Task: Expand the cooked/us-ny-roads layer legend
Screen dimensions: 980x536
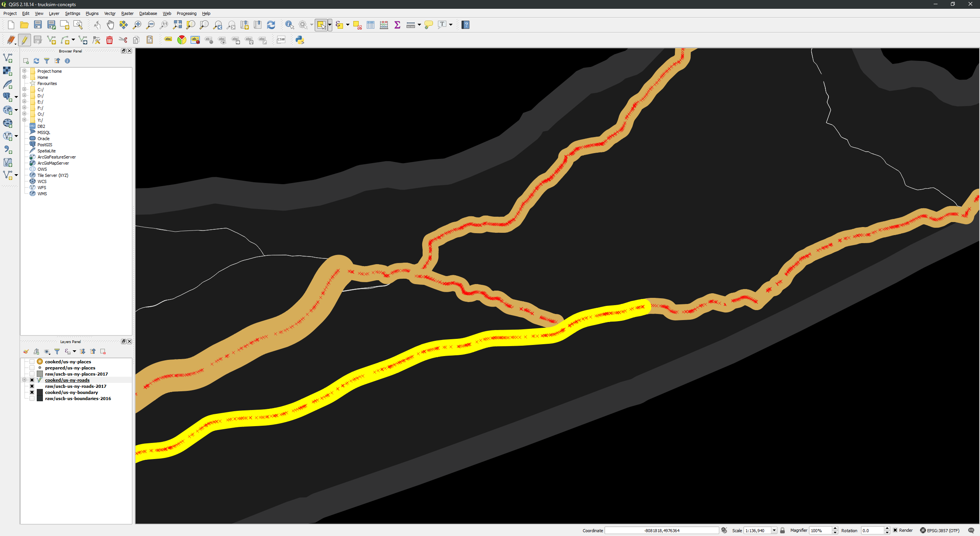Action: [x=24, y=380]
